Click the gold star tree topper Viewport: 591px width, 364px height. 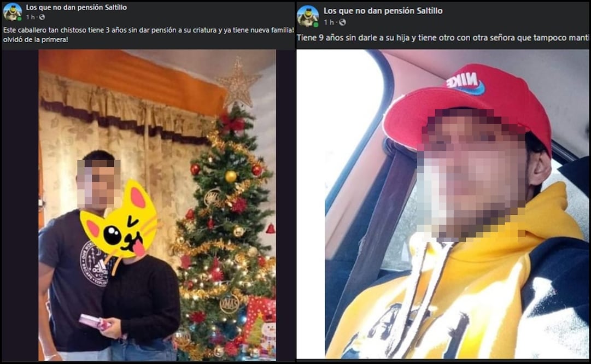pyautogui.click(x=238, y=83)
